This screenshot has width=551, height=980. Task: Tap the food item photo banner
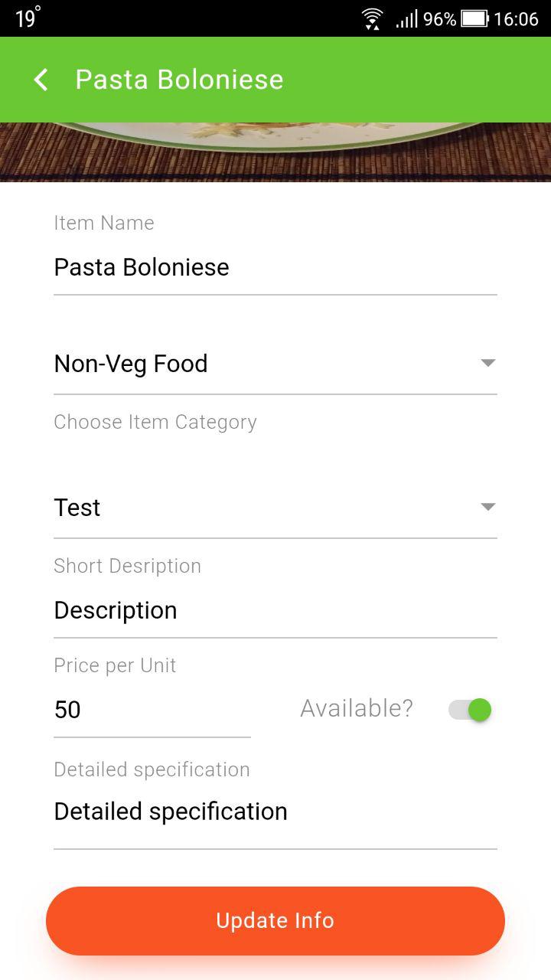coord(275,152)
